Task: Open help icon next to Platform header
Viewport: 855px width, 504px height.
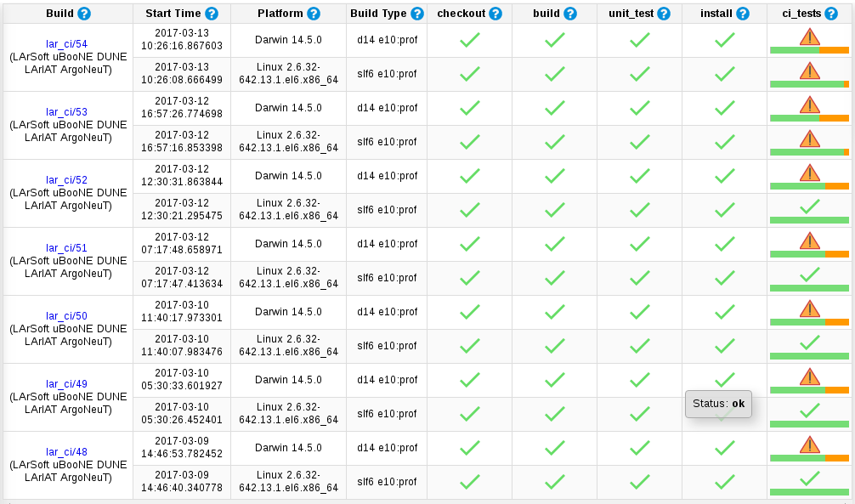Action: pos(314,14)
